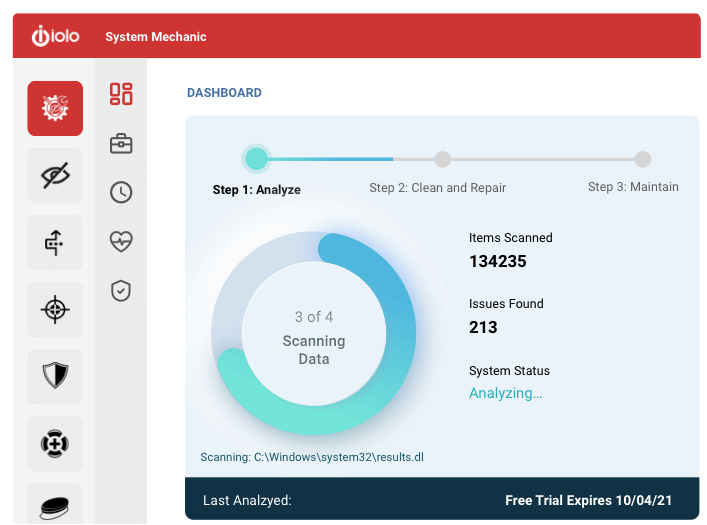Click the circular scanning progress ring
Viewport: 707px width, 525px height.
click(x=314, y=333)
